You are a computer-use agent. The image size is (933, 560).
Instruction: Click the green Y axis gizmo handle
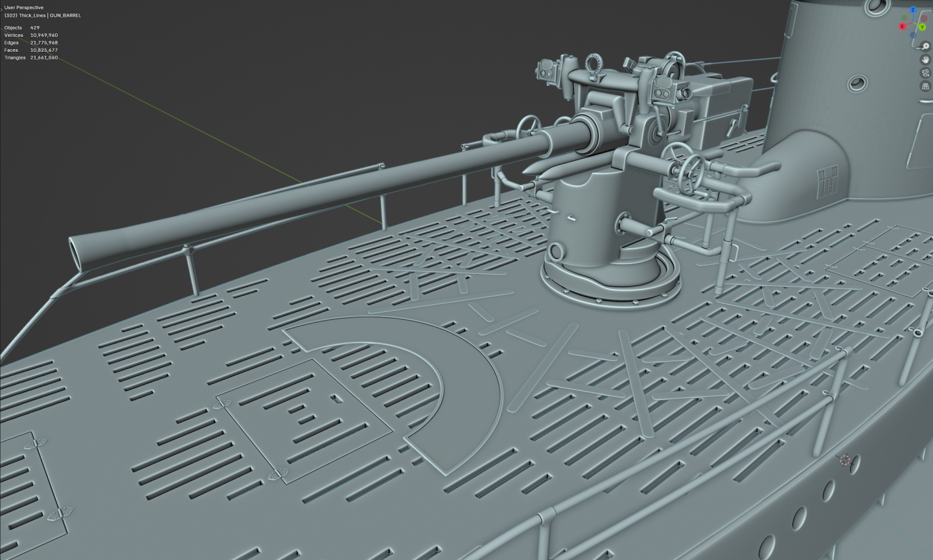click(x=922, y=27)
